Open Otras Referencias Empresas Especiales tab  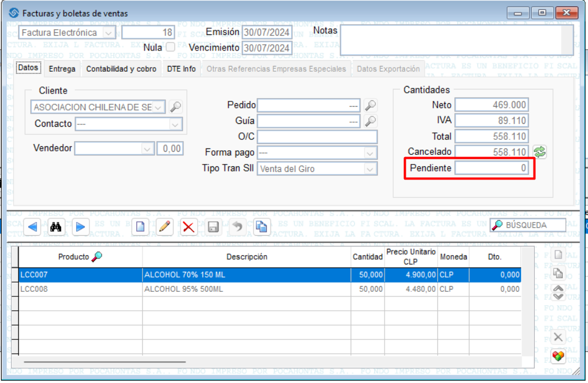click(x=276, y=69)
